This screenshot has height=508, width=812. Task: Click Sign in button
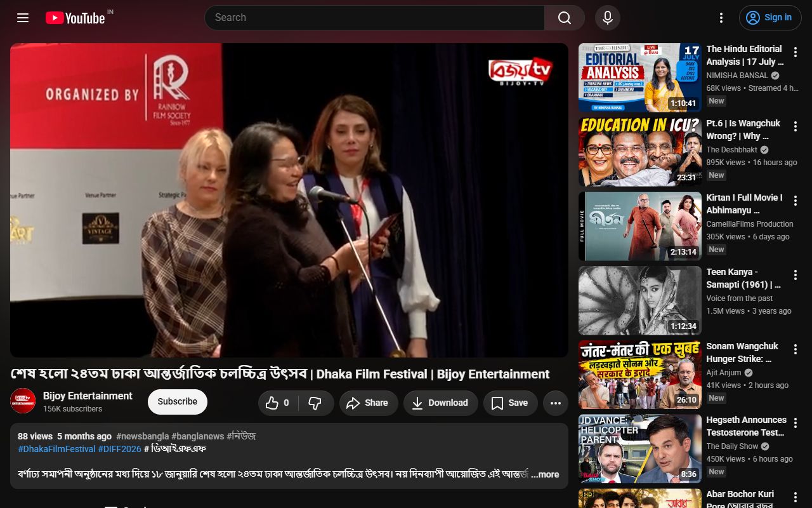pyautogui.click(x=770, y=18)
